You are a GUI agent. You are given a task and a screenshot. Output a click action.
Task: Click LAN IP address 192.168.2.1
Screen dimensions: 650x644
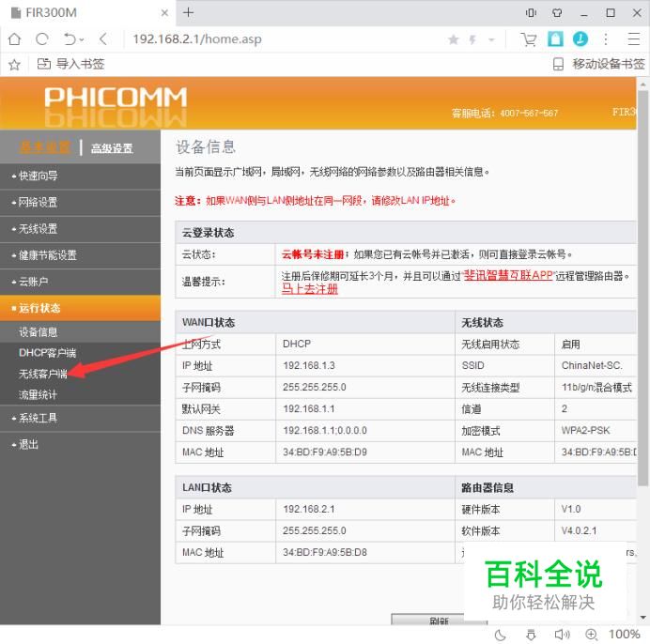pos(309,509)
